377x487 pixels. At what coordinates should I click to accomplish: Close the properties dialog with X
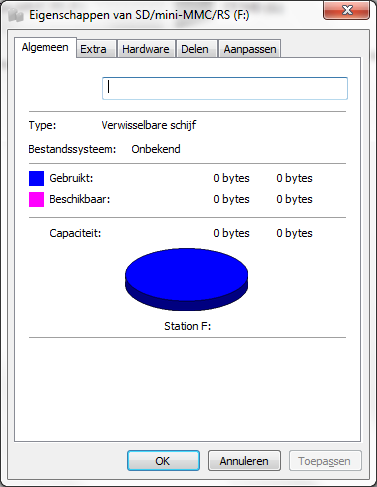tap(346, 10)
